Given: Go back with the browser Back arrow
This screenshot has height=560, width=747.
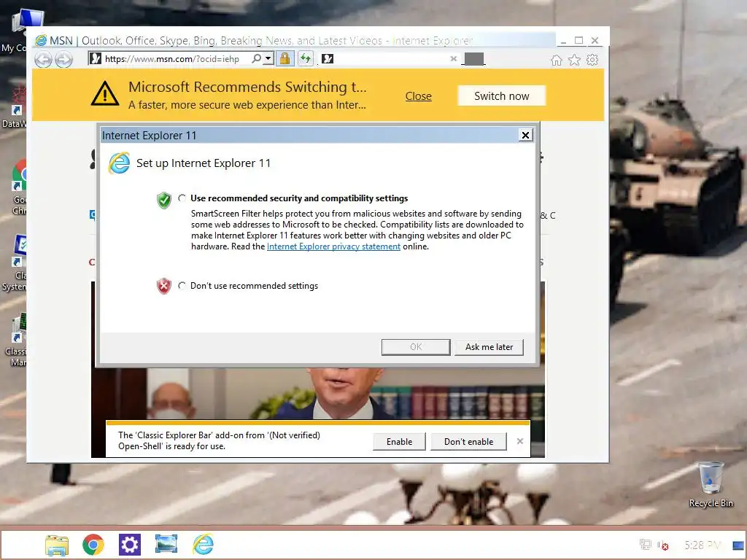Looking at the screenshot, I should [43, 60].
